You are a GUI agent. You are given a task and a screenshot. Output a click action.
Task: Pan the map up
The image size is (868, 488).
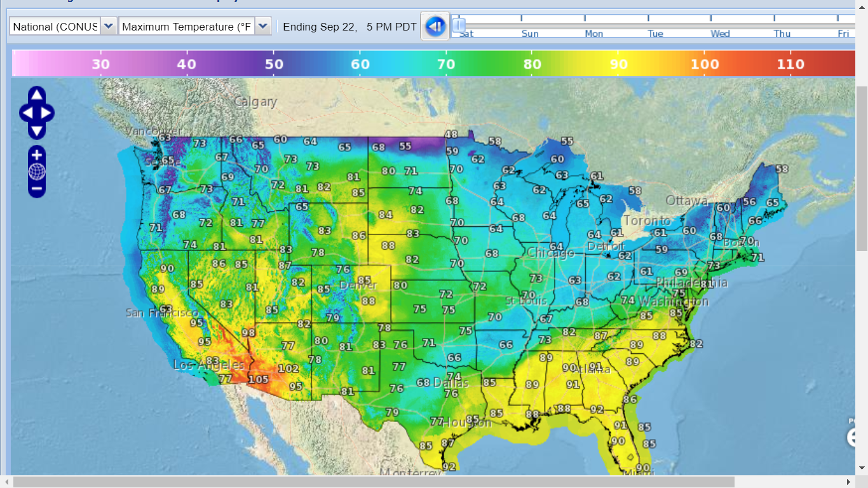click(x=37, y=95)
